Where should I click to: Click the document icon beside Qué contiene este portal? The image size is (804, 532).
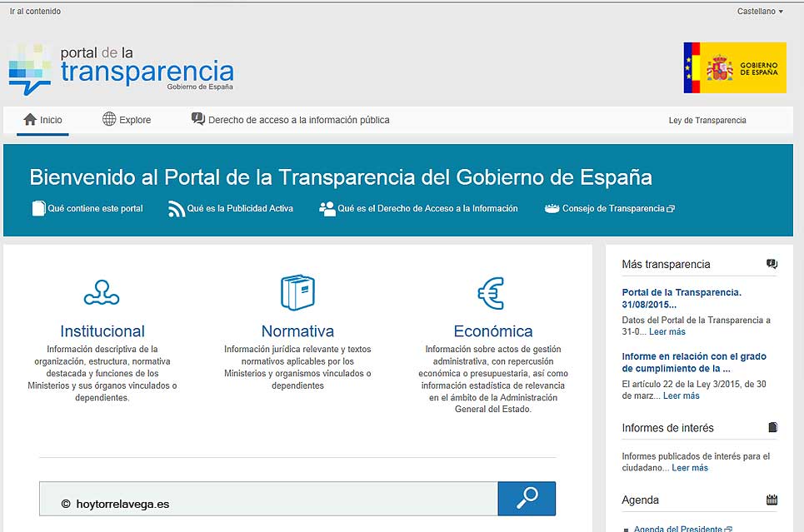38,208
